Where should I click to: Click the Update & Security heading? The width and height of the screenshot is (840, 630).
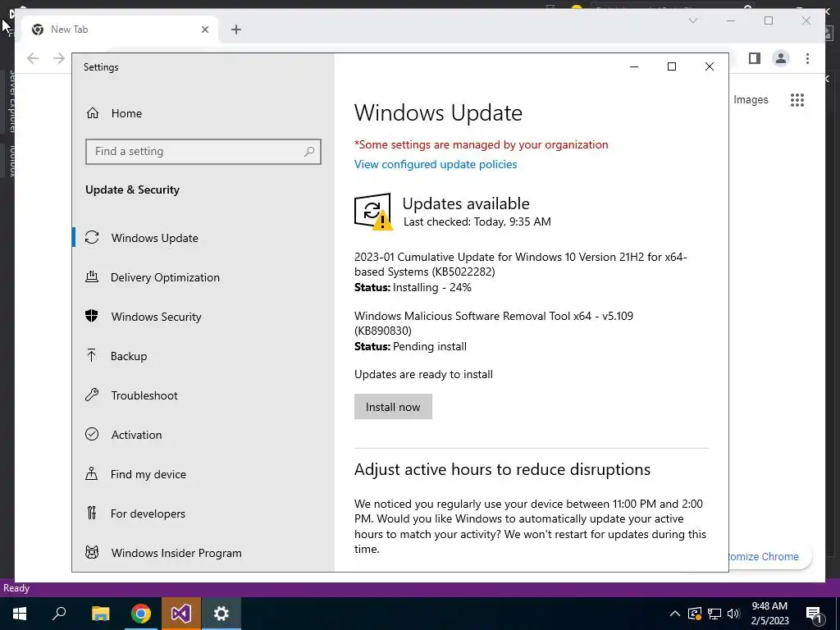pos(132,189)
